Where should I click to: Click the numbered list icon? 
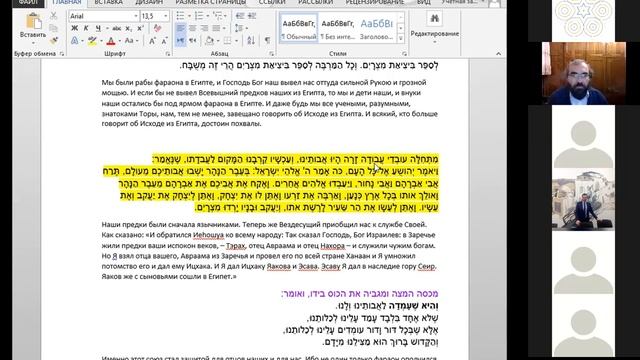(x=199, y=16)
